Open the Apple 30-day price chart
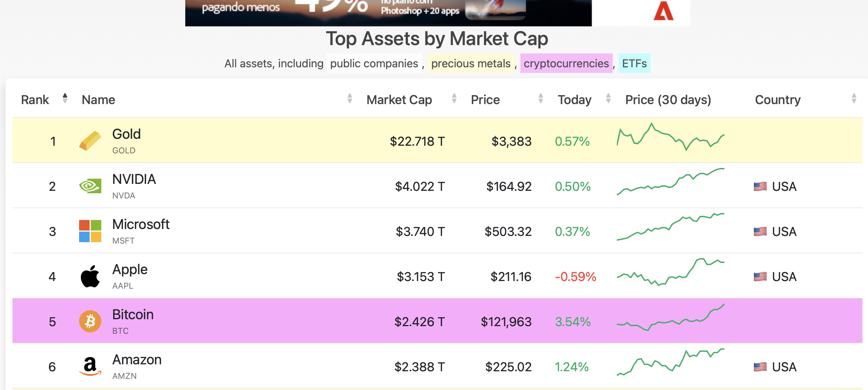The width and height of the screenshot is (868, 390). tap(670, 272)
